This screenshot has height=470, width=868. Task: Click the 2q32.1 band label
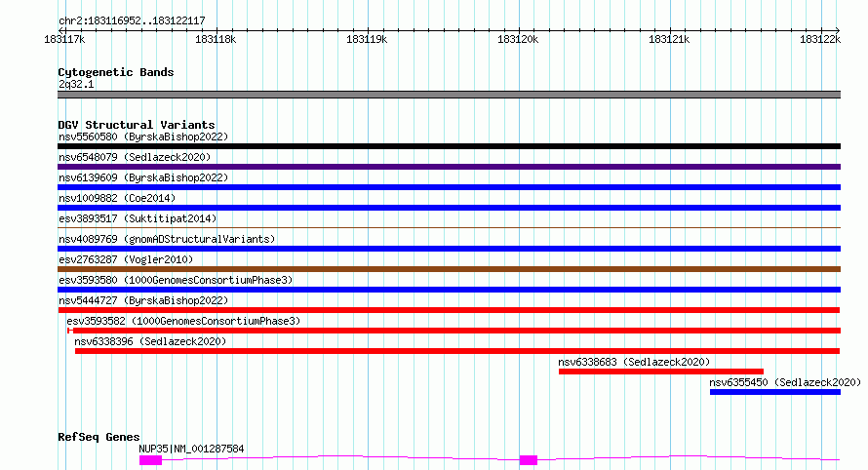point(76,84)
